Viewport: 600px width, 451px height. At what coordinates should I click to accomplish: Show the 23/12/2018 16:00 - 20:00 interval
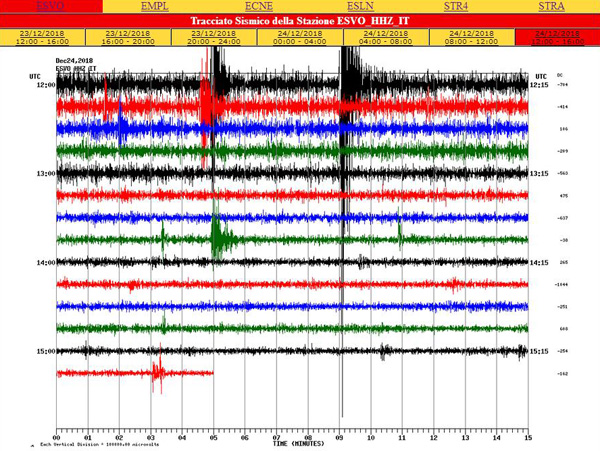tap(128, 37)
